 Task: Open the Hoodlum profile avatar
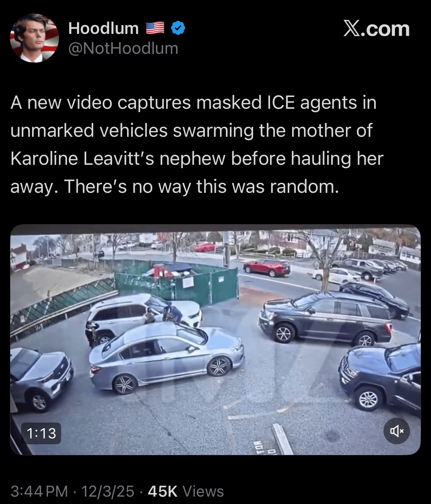point(34,38)
